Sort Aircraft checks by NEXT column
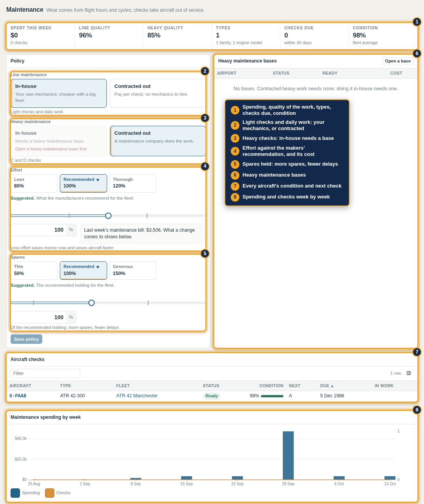The height and width of the screenshot is (504, 424). coord(295,386)
